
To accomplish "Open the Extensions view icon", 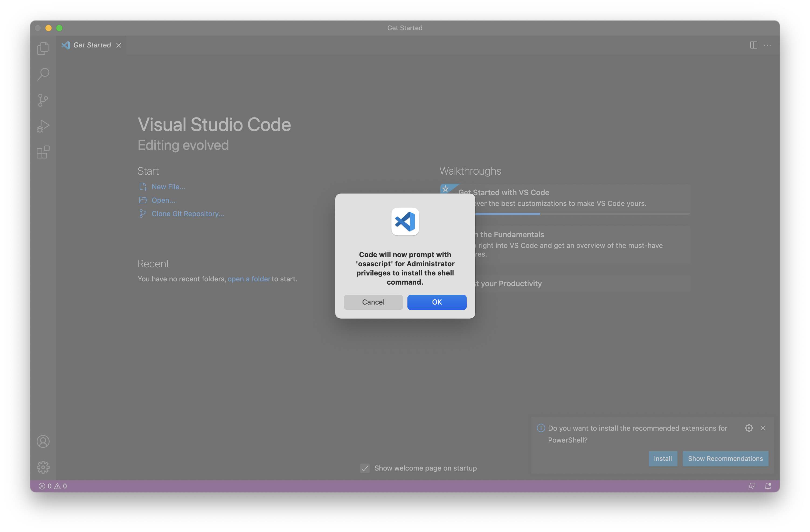I will 43,152.
